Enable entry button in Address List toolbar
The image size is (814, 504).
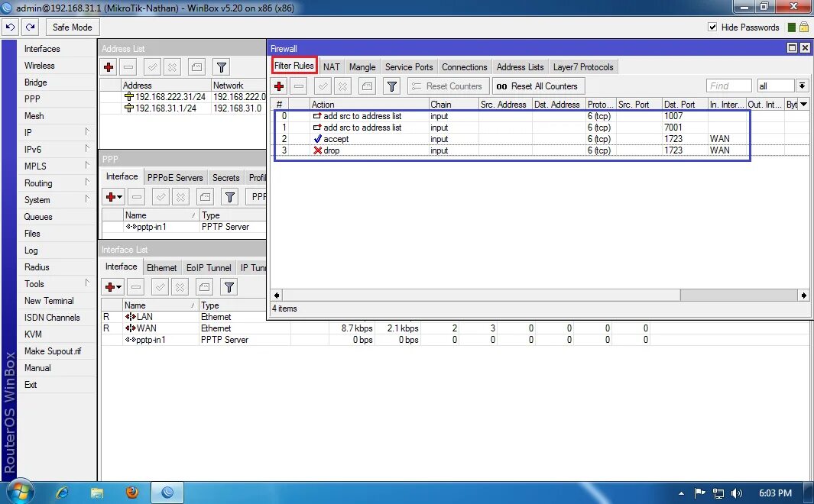coord(152,67)
